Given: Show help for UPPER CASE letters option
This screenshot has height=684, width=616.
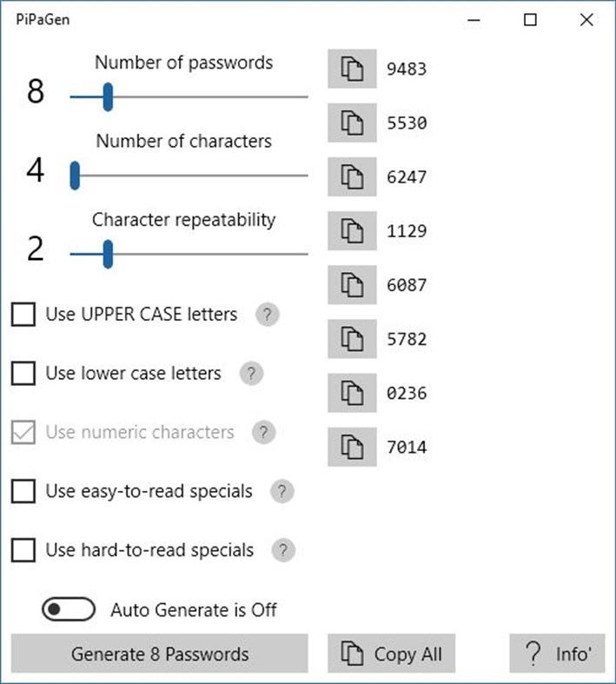Looking at the screenshot, I should pos(268,315).
